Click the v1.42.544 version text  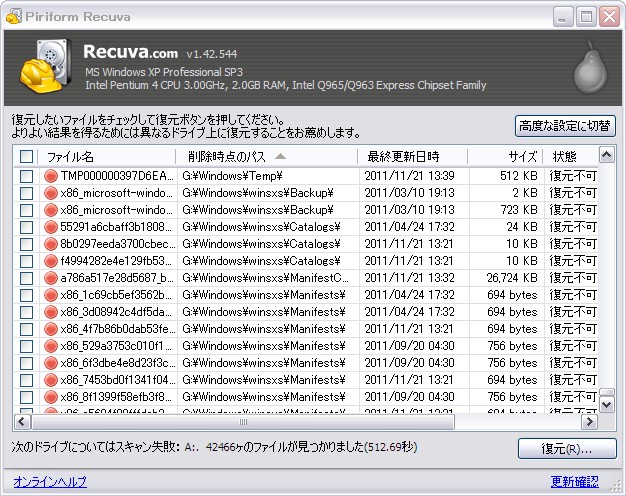tap(212, 54)
